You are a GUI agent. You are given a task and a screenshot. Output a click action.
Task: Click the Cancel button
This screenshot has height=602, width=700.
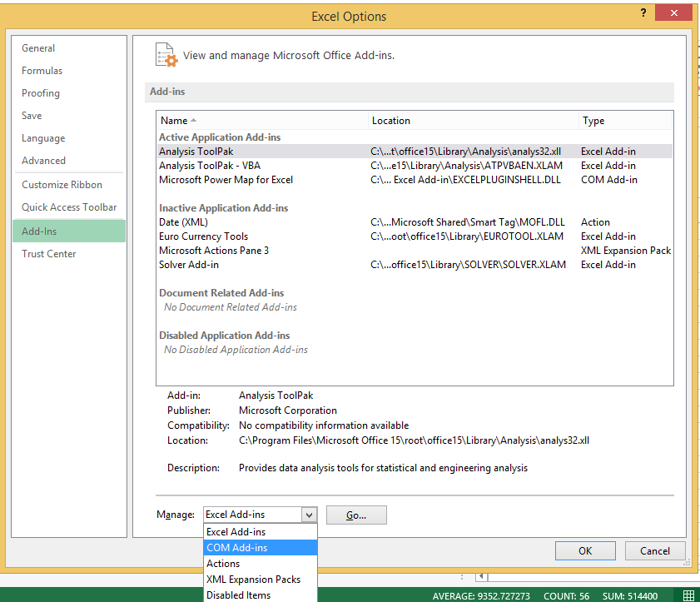[x=654, y=550]
